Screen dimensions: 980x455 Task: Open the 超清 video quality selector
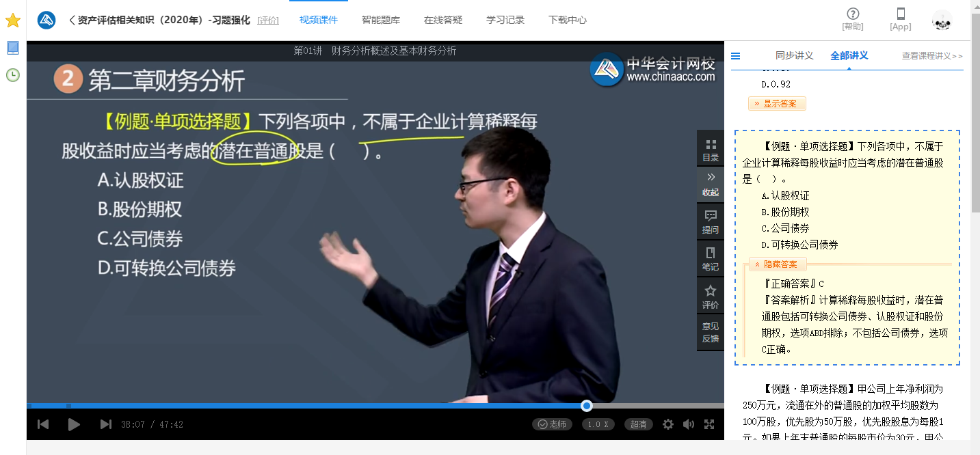[638, 424]
